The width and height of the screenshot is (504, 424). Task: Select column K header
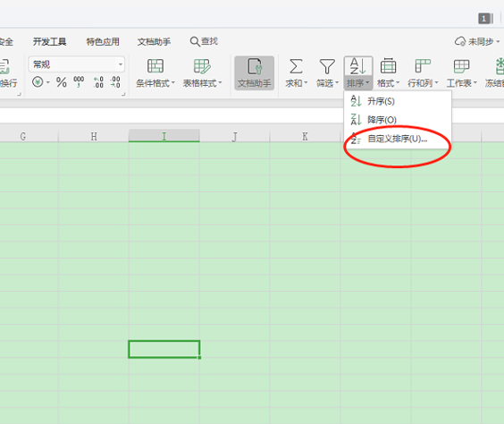click(x=305, y=136)
